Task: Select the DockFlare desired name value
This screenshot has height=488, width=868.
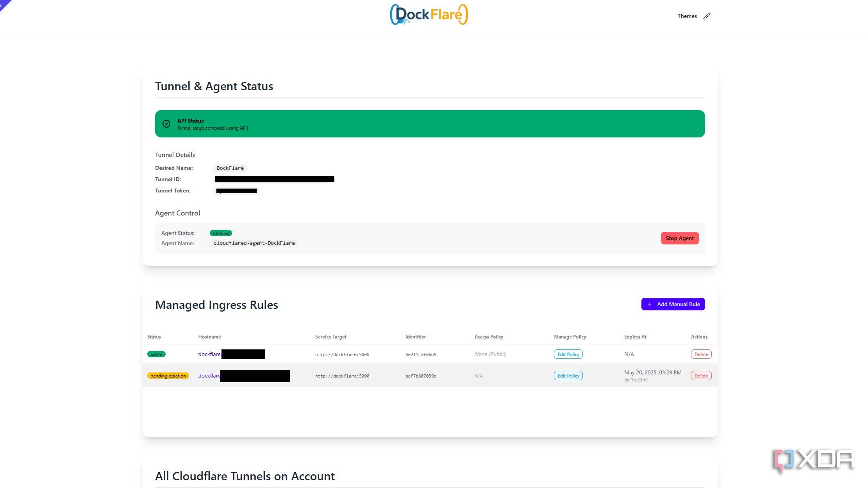Action: [230, 168]
